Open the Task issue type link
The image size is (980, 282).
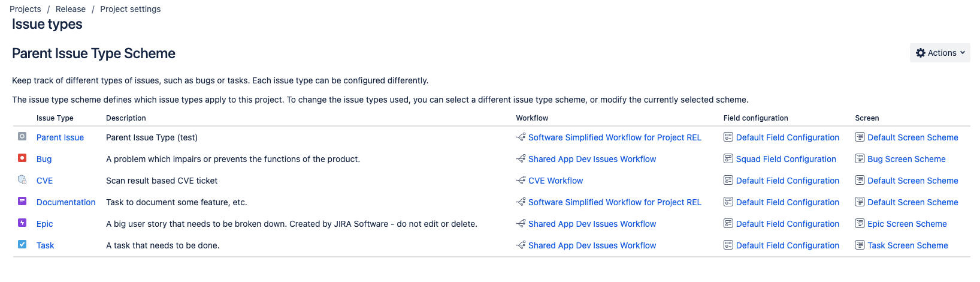(45, 245)
